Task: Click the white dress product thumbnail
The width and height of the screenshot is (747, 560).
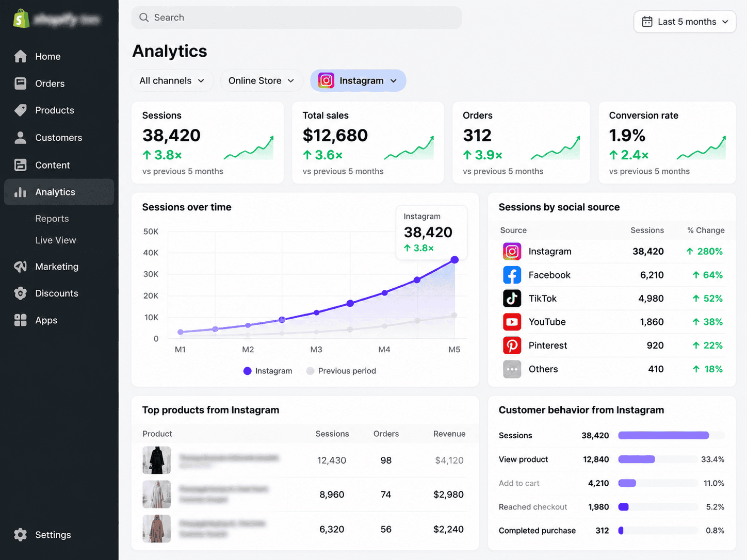Action: click(156, 494)
